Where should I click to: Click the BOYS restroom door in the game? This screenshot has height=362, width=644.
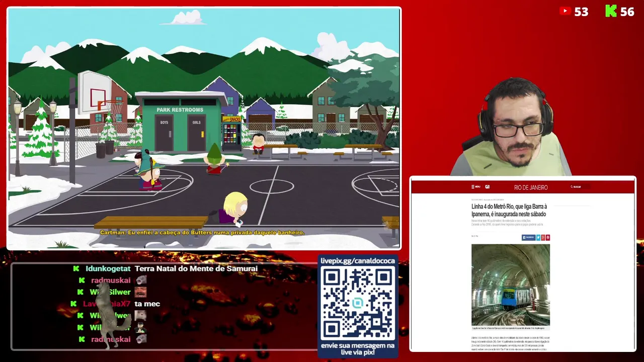(164, 133)
